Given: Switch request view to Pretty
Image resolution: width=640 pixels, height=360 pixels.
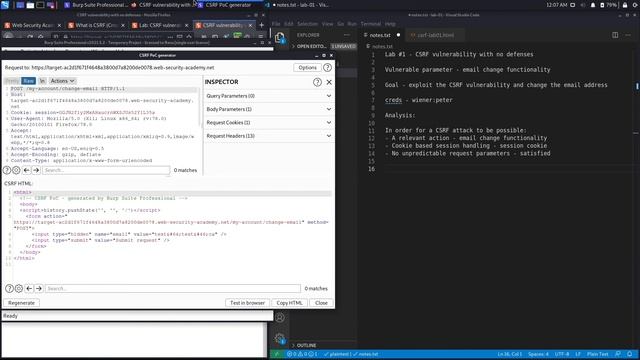Looking at the screenshot, I should point(12,81).
